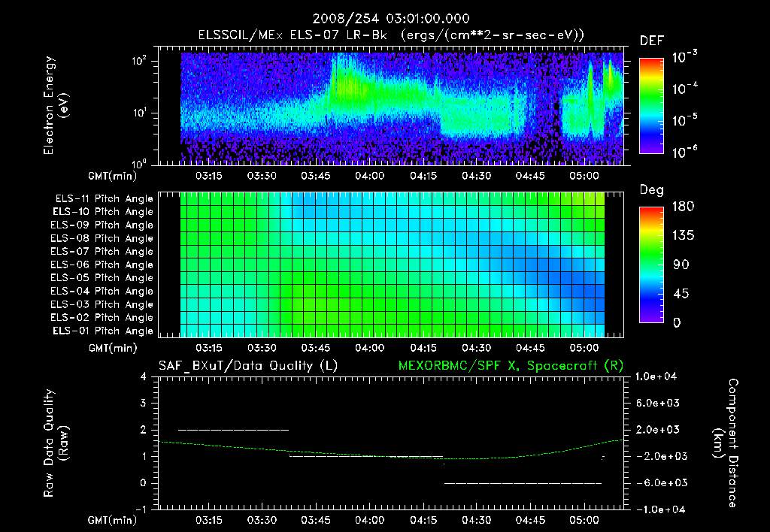The image size is (770, 532).
Task: Click '04:00' on the pitch angle time axis
Action: point(369,348)
